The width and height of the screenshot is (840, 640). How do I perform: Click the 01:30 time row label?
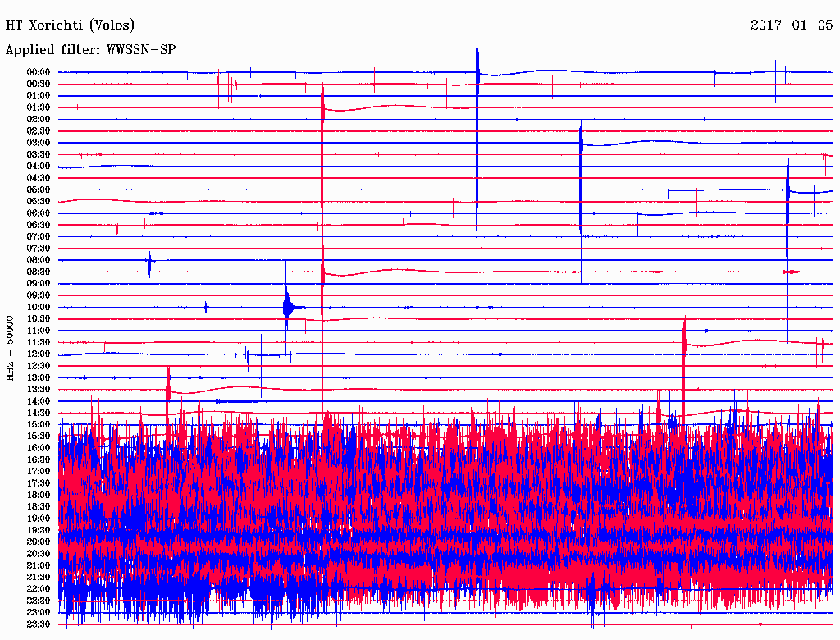click(39, 107)
